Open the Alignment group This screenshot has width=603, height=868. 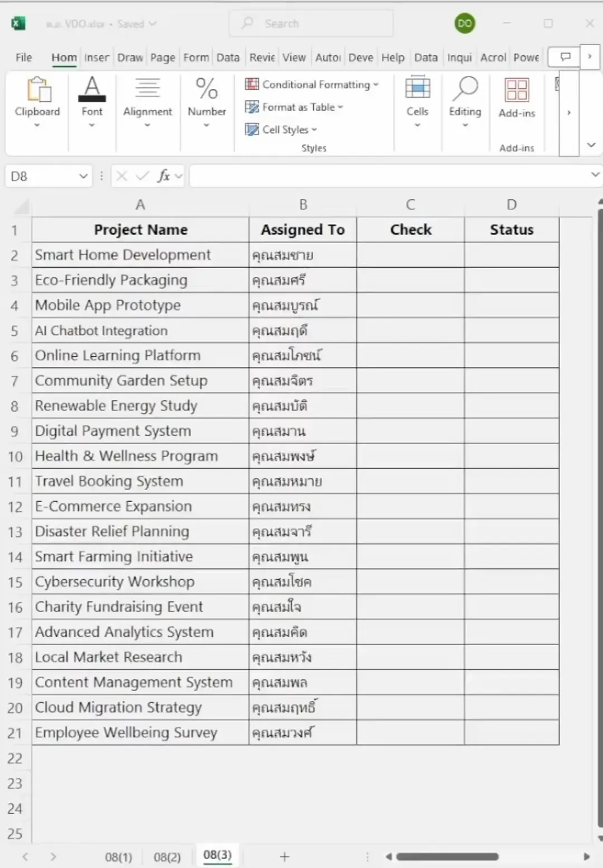[x=147, y=103]
